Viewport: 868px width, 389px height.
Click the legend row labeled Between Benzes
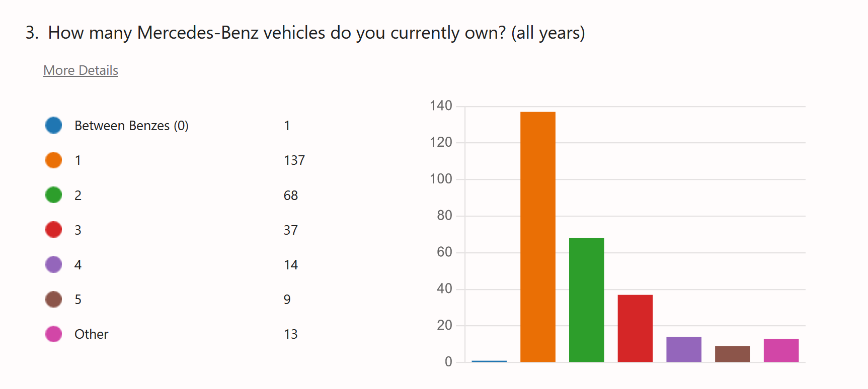131,125
